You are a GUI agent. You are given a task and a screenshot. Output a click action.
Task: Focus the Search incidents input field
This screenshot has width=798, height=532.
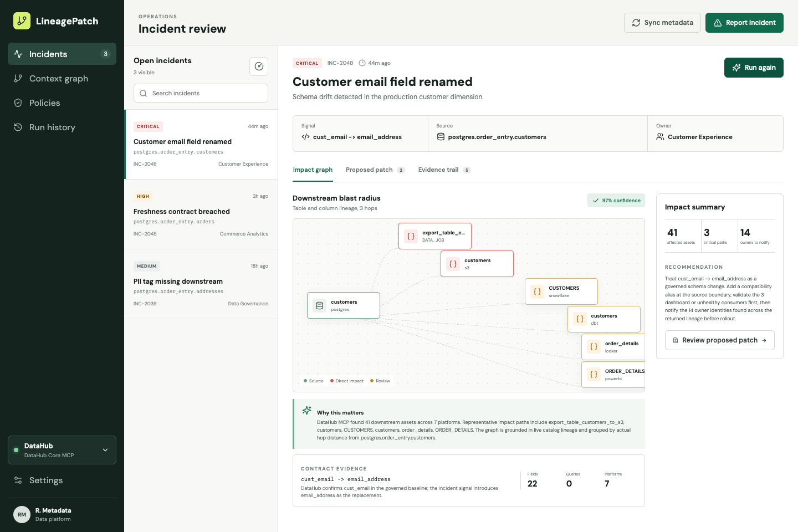(201, 93)
